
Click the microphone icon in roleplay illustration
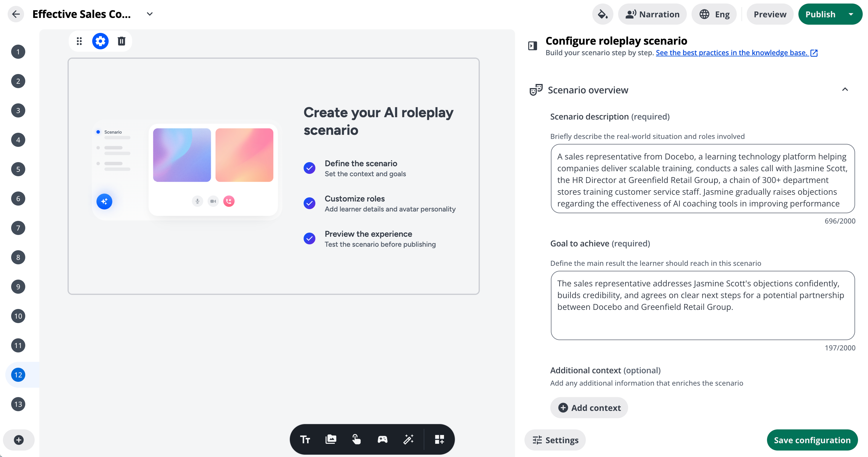point(197,201)
